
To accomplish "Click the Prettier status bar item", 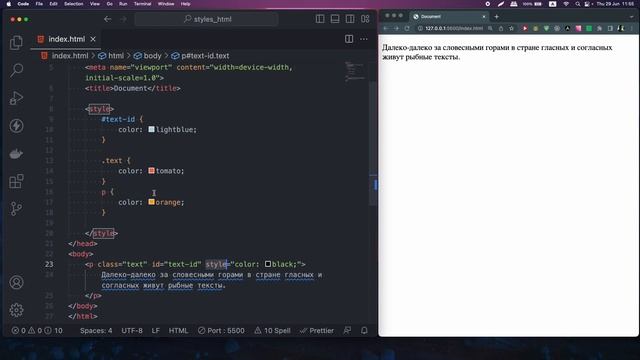I will 317,331.
